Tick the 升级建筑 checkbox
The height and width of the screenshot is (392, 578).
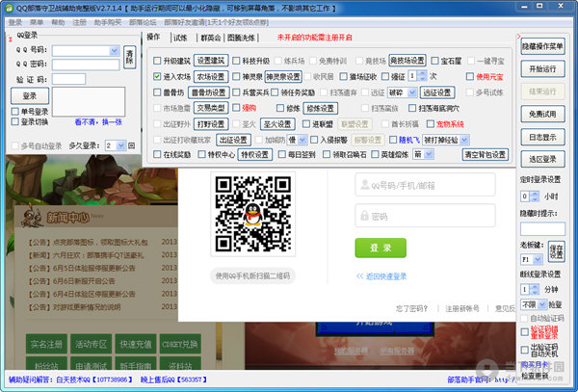[157, 61]
